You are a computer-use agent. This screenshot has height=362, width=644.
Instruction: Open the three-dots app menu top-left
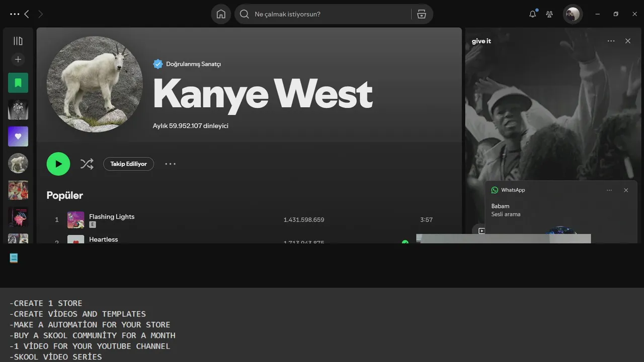(x=15, y=14)
